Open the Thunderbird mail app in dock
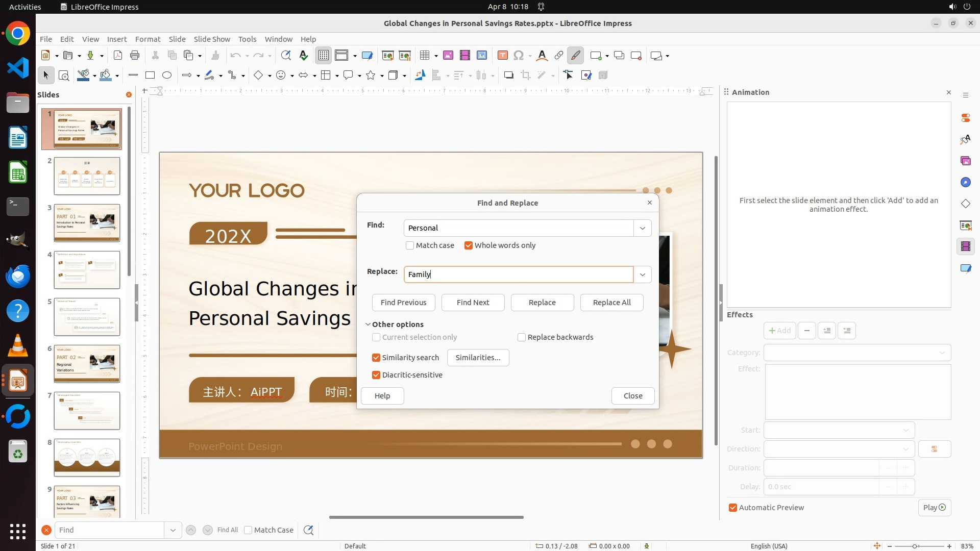The height and width of the screenshot is (551, 980). (x=18, y=276)
